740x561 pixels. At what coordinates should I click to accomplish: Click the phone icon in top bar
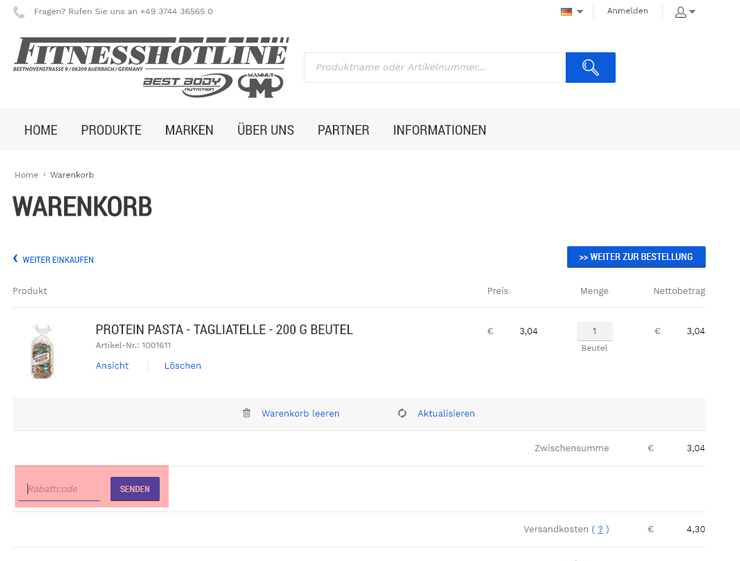[x=19, y=12]
